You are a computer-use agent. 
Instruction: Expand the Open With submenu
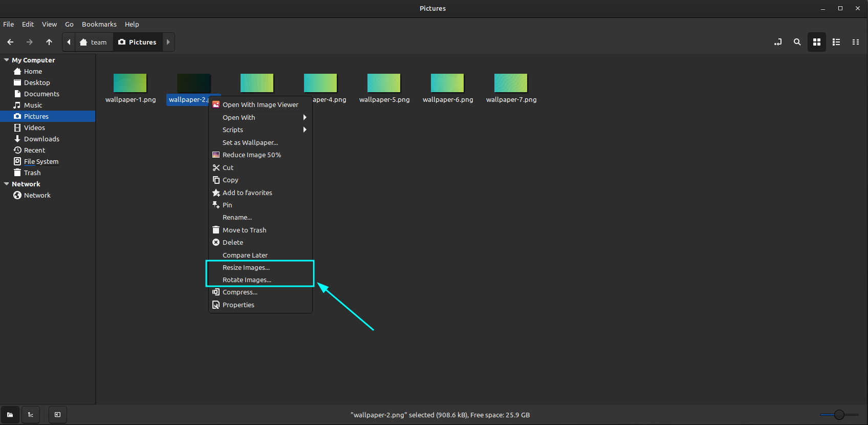click(x=261, y=117)
